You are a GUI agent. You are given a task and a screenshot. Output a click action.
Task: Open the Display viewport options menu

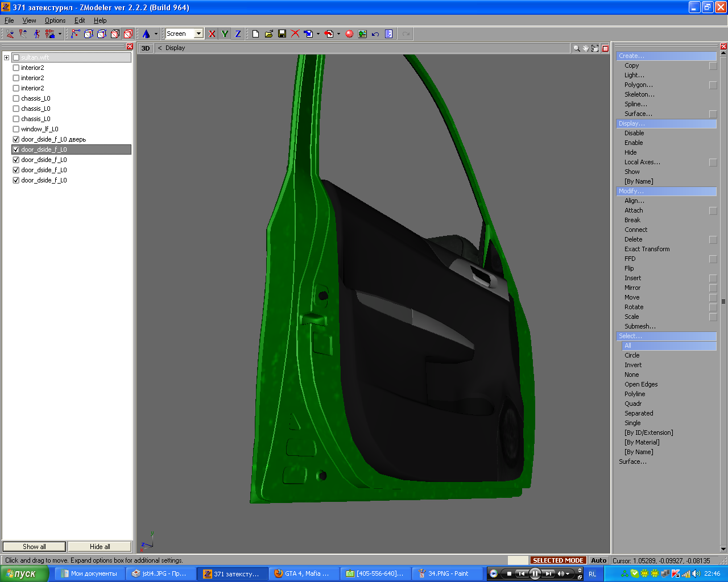tap(175, 48)
